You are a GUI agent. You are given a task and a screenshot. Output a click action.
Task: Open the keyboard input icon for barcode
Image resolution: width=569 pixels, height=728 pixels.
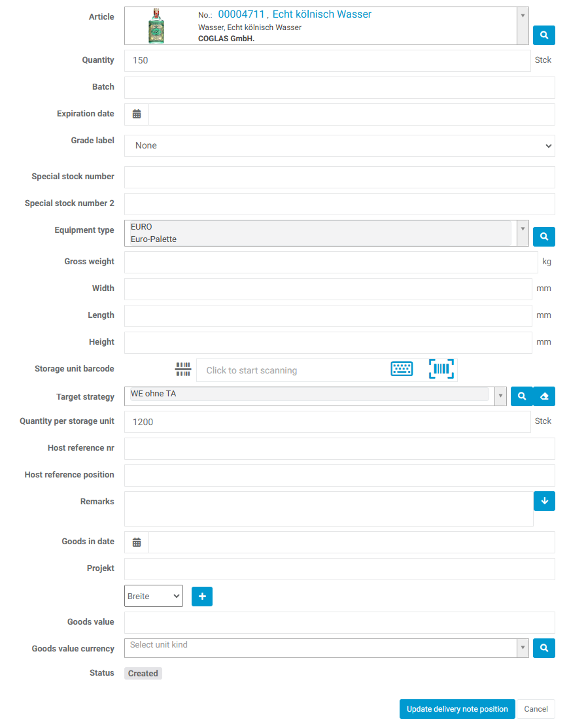(x=402, y=369)
